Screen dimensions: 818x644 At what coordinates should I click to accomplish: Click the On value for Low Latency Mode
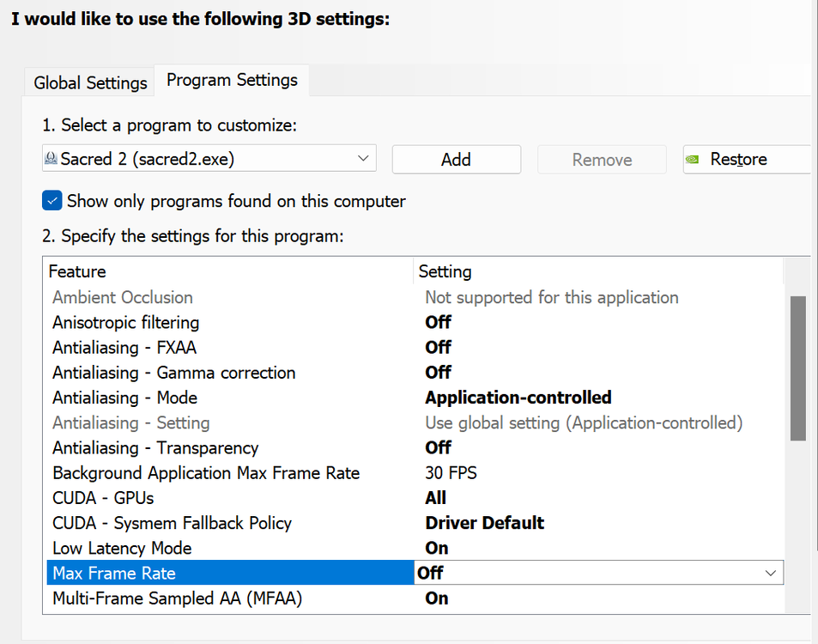click(x=437, y=548)
